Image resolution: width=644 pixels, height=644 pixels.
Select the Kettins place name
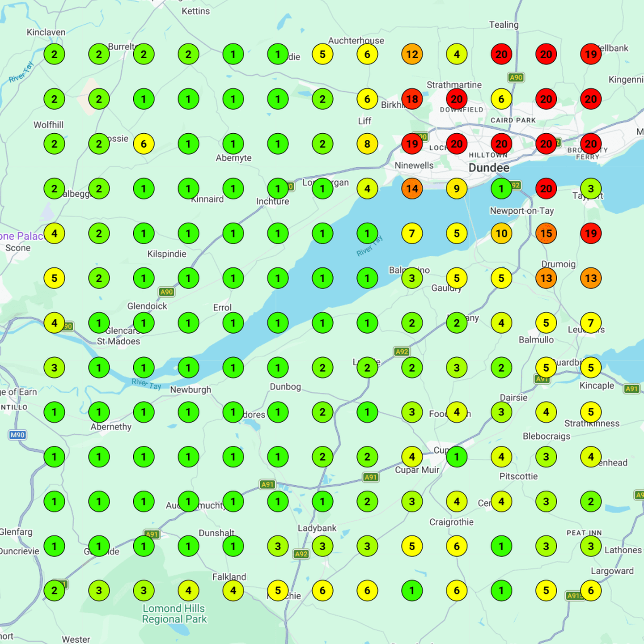point(195,11)
